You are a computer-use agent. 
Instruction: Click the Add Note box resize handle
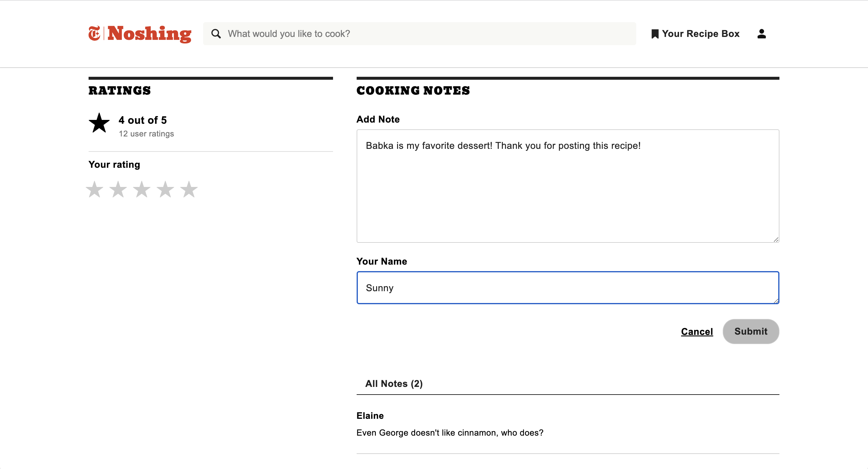[776, 240]
